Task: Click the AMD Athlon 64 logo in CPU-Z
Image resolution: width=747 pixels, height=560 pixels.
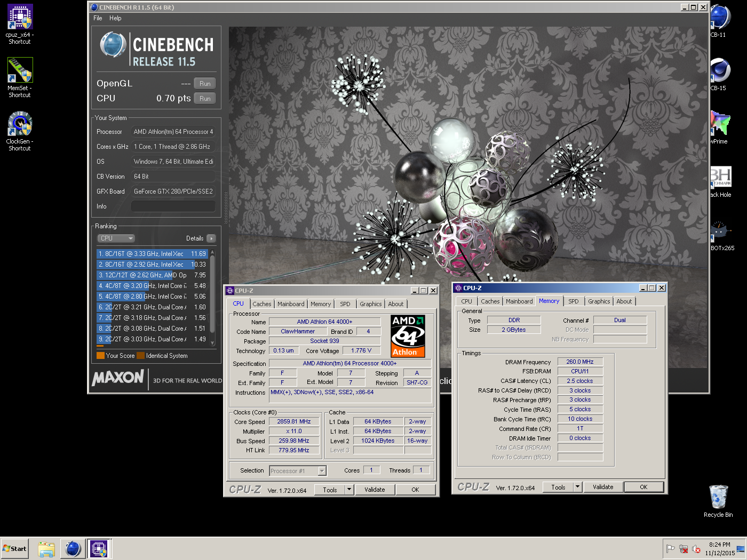Action: tap(408, 336)
